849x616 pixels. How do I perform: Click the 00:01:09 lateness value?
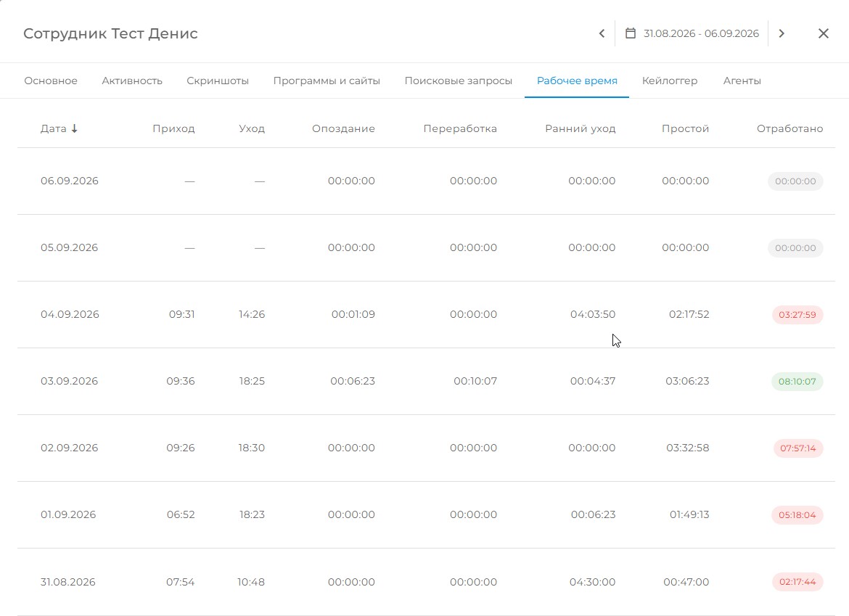point(353,314)
